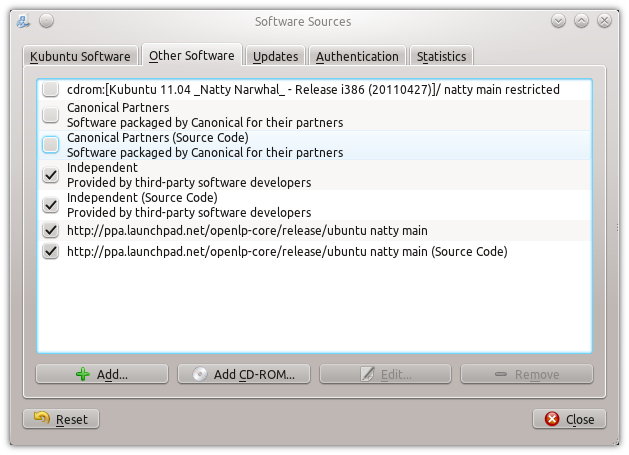Select the Canonical Partners row title
The width and height of the screenshot is (629, 455).
118,108
